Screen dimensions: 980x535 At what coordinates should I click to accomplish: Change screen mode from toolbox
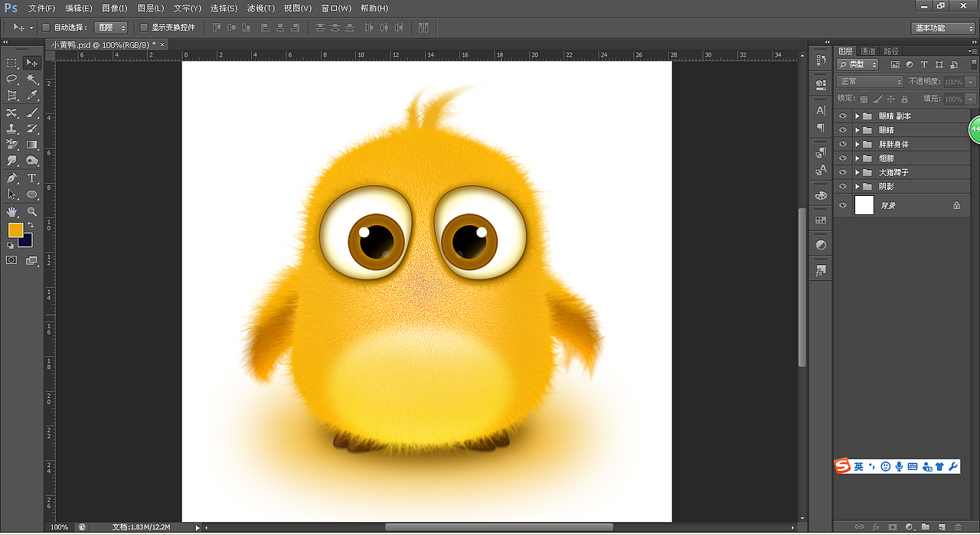[32, 260]
